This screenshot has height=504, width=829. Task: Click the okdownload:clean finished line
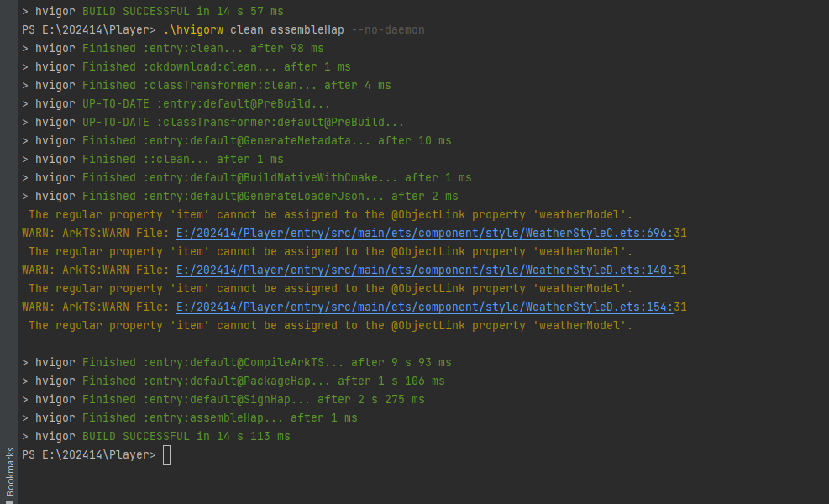(186, 67)
